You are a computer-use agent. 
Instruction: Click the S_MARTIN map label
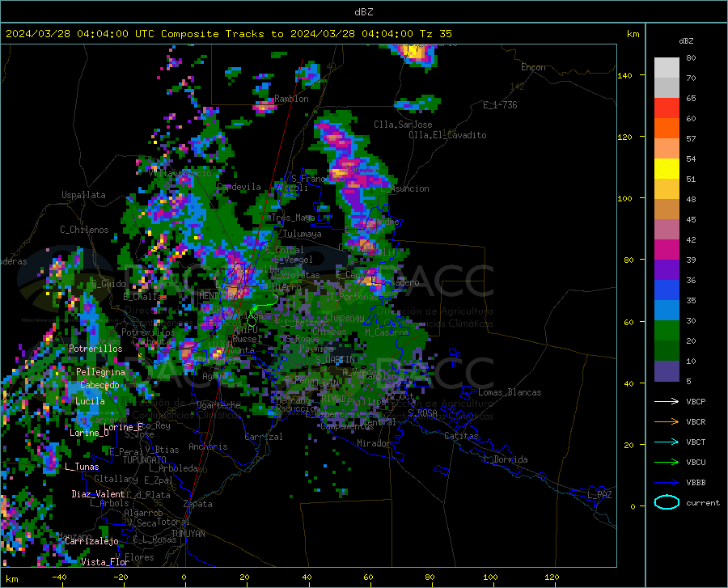(335, 360)
